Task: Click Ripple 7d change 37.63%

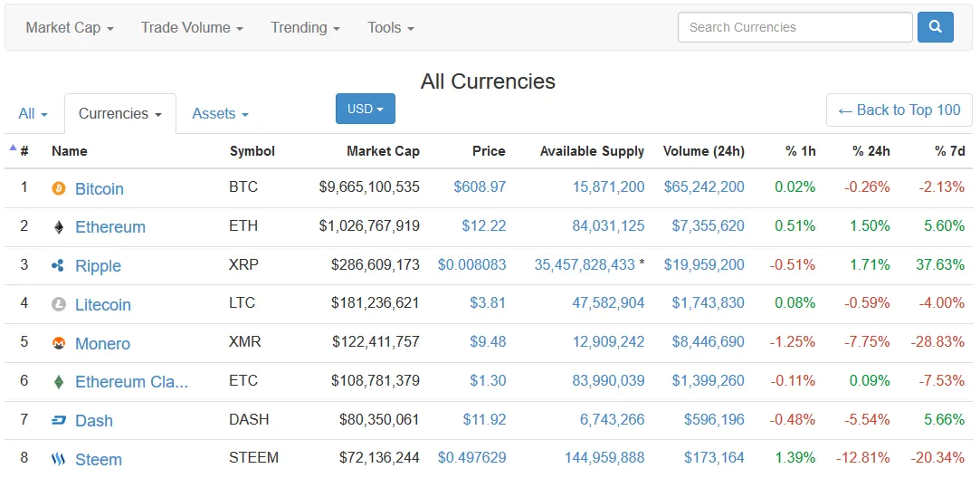Action: pos(940,264)
